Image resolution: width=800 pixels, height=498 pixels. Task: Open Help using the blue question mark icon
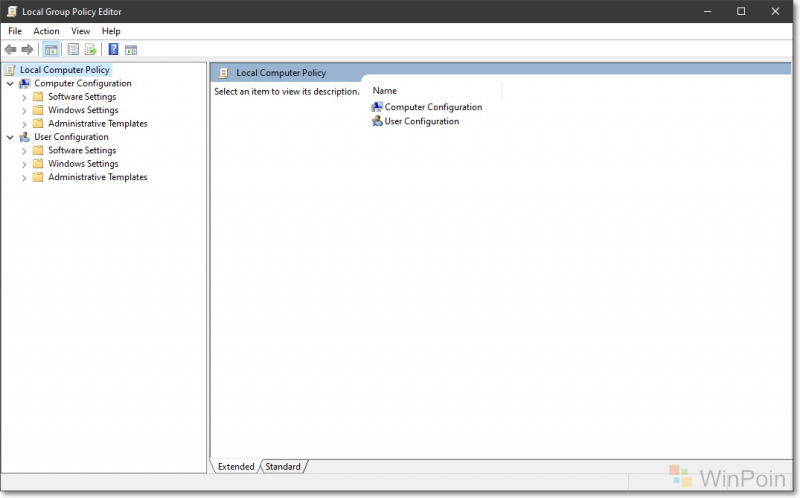(x=113, y=49)
